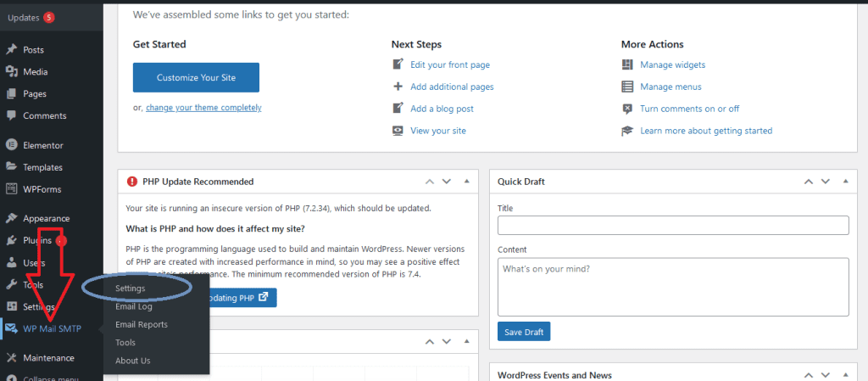Image resolution: width=868 pixels, height=381 pixels.
Task: Click the Elementor circular icon
Action: 11,145
